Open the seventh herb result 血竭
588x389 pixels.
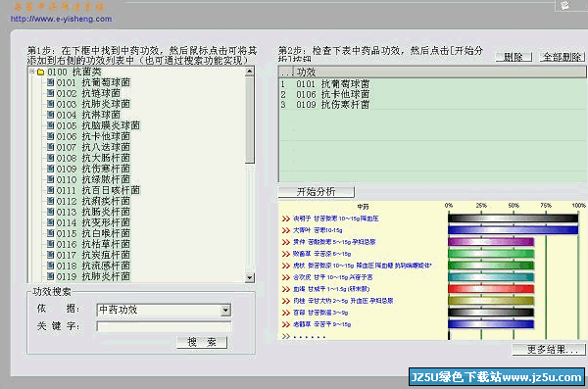point(331,289)
